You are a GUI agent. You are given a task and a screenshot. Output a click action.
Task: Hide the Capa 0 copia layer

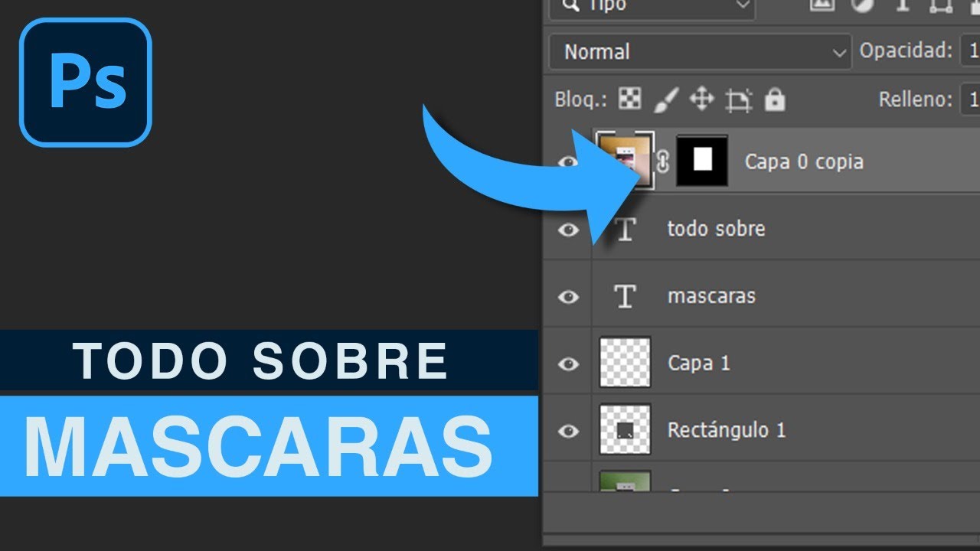[568, 162]
